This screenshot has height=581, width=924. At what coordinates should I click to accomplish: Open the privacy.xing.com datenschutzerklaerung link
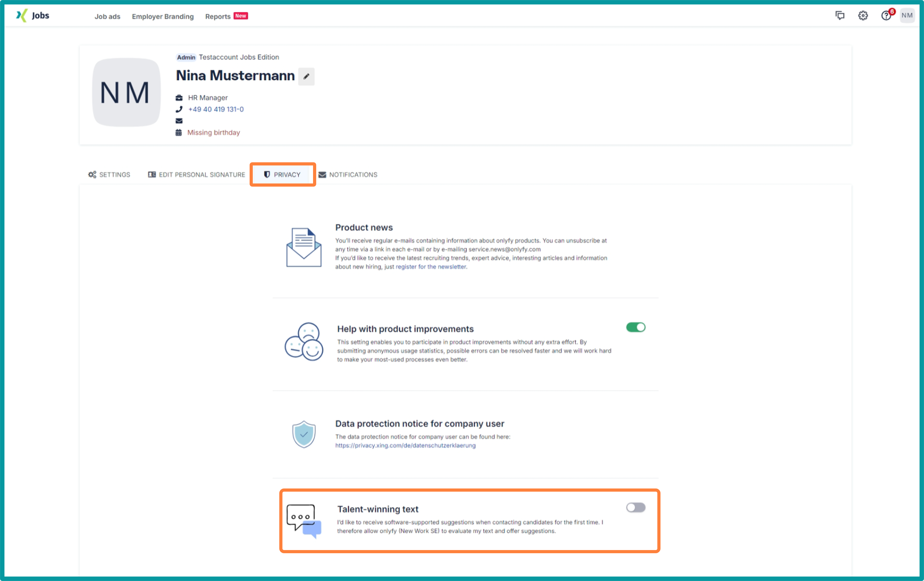[x=405, y=446]
